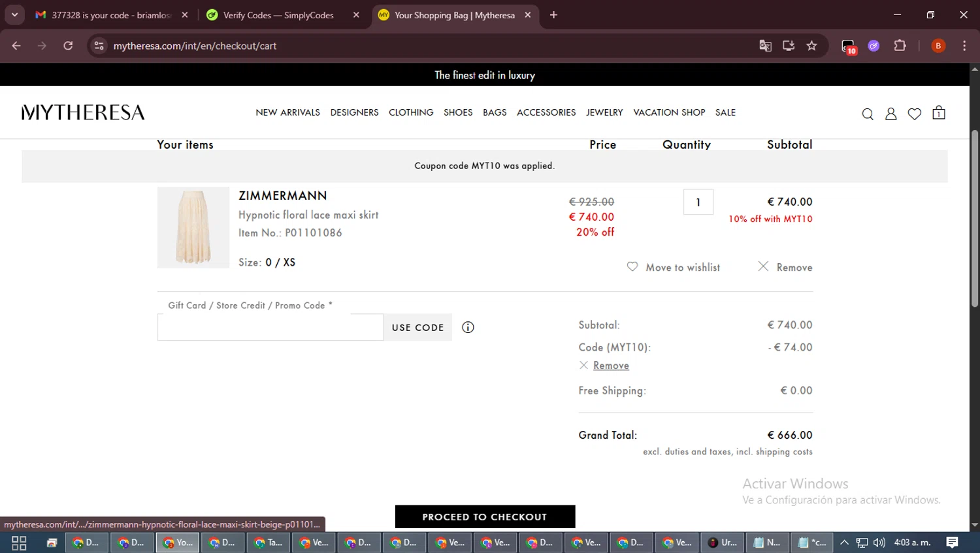Click the X icon beside coupon Remove
The height and width of the screenshot is (553, 980).
point(583,365)
